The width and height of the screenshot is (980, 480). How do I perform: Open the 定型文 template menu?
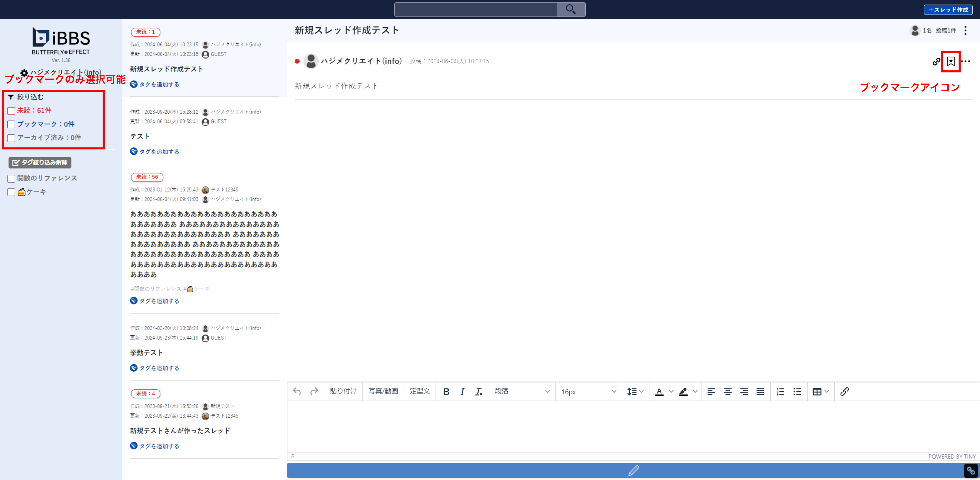pos(420,391)
